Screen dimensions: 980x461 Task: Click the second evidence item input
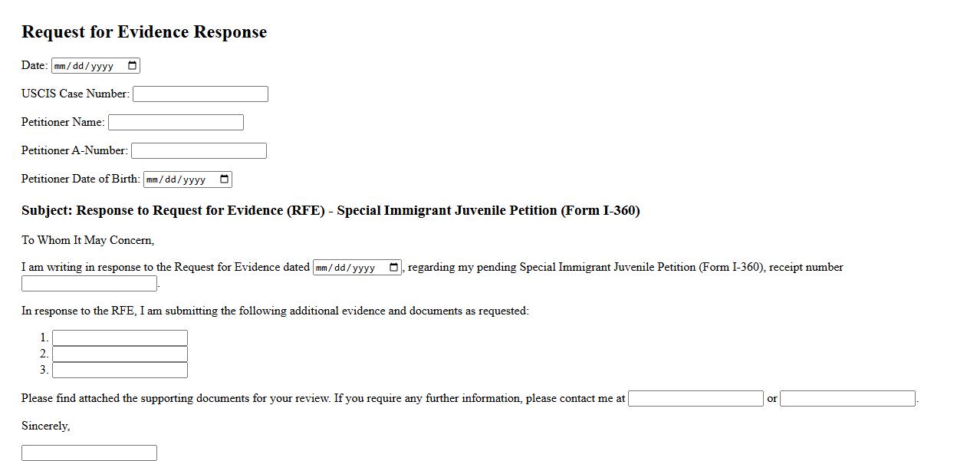[x=120, y=354]
